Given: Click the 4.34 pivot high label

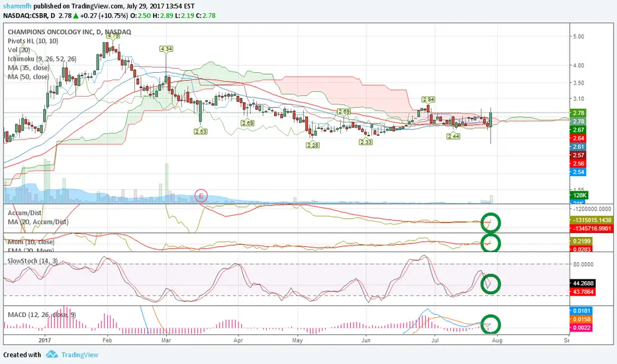Looking at the screenshot, I should coord(166,49).
